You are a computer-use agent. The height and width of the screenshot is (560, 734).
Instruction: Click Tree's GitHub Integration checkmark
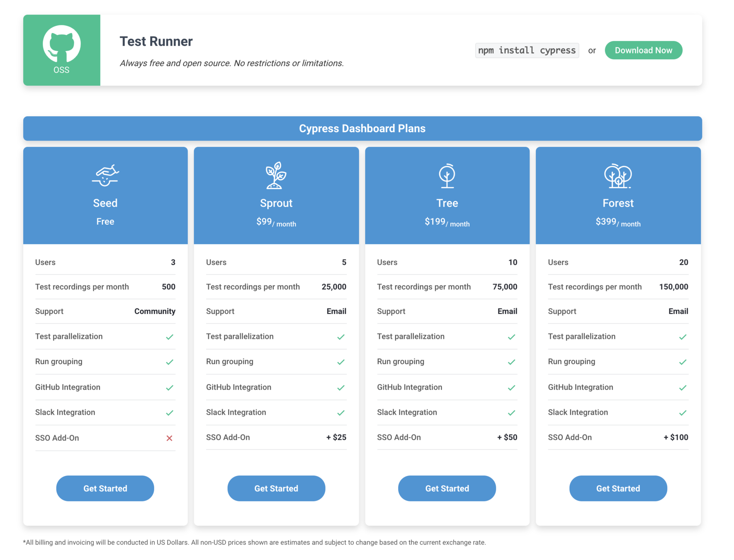(x=512, y=387)
